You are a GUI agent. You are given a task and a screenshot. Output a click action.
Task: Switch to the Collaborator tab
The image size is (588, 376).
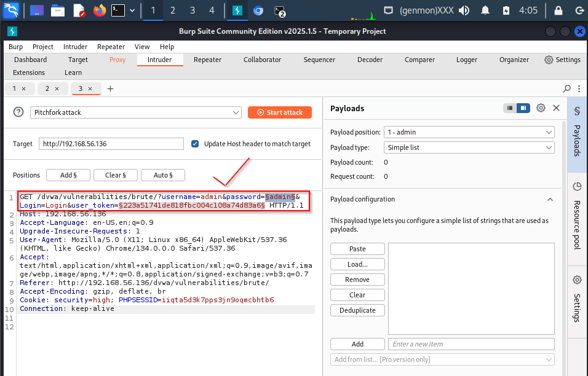tap(262, 60)
